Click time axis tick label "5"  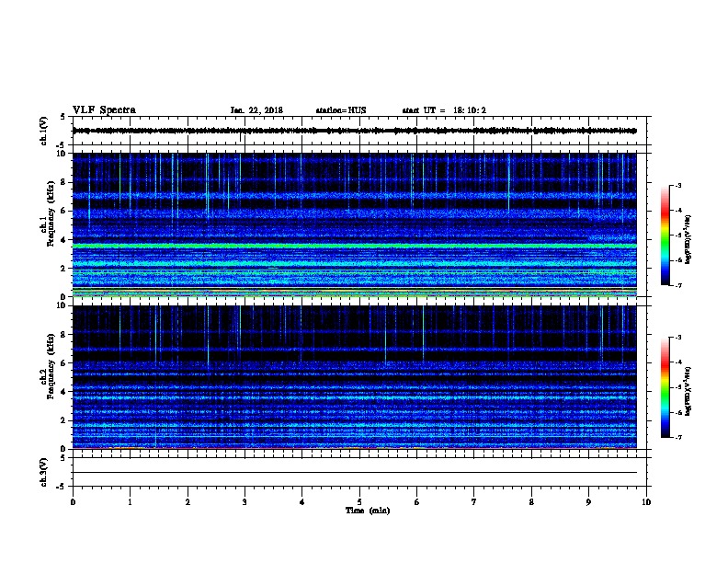359,502
